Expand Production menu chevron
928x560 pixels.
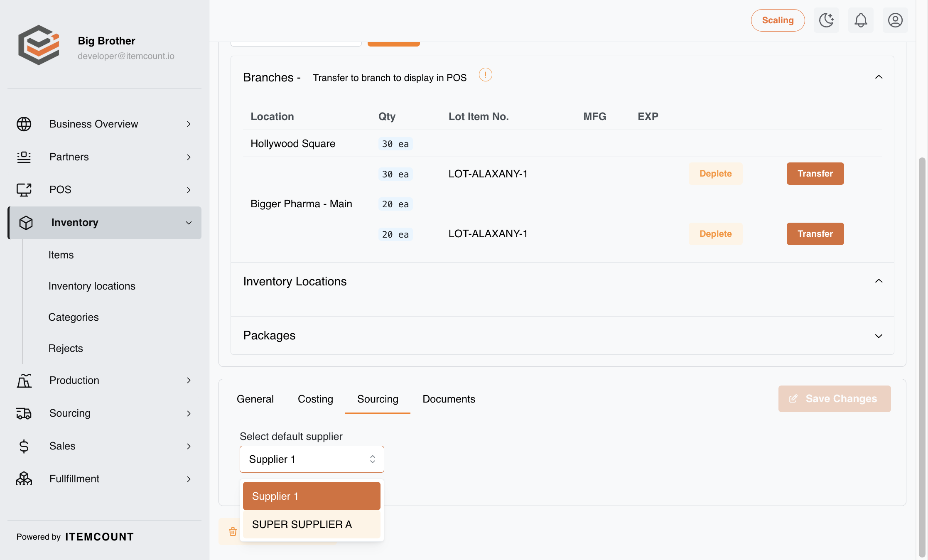pos(189,380)
